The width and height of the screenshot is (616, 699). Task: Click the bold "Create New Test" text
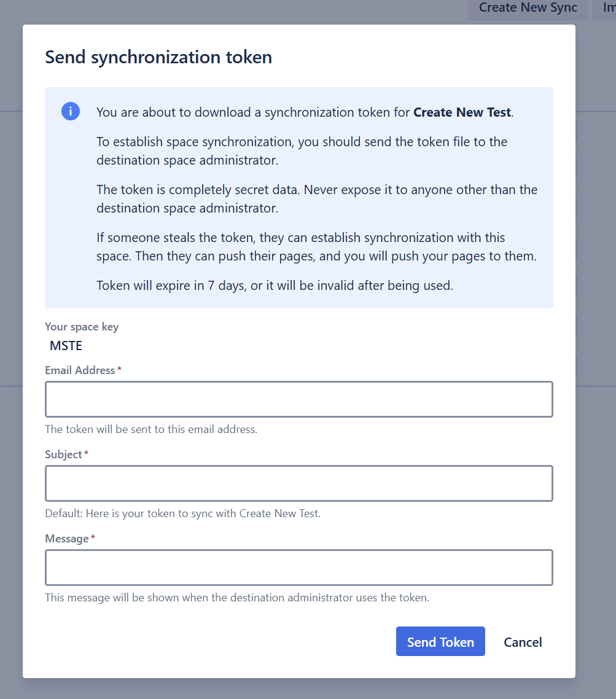click(x=462, y=112)
